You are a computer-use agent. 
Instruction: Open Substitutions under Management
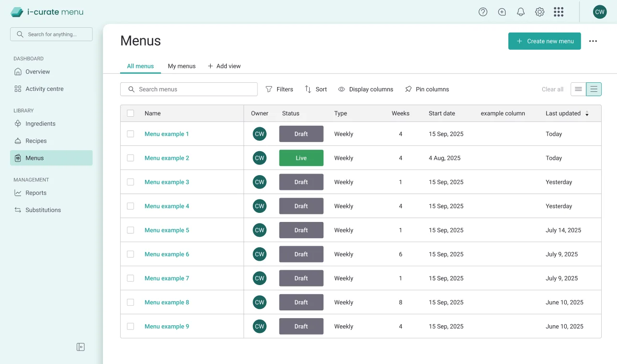tap(51, 210)
